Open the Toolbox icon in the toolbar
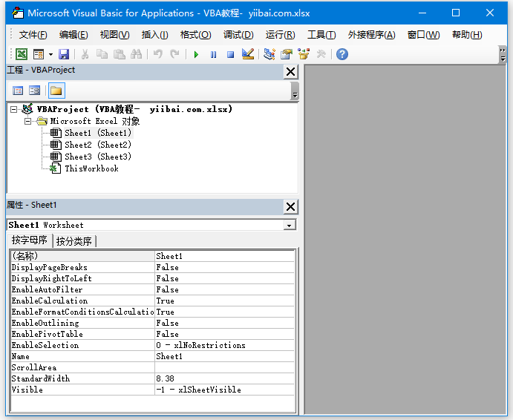Image resolution: width=513 pixels, height=420 pixels. [x=321, y=54]
